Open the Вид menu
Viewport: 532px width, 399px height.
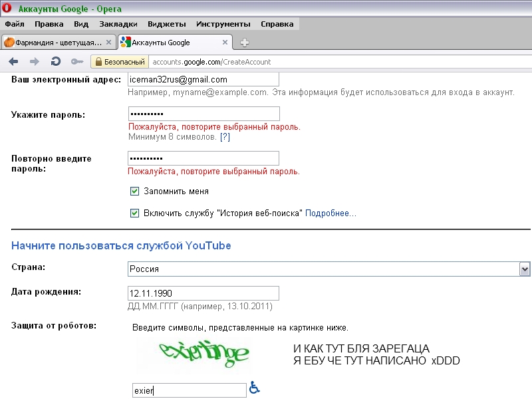point(81,24)
